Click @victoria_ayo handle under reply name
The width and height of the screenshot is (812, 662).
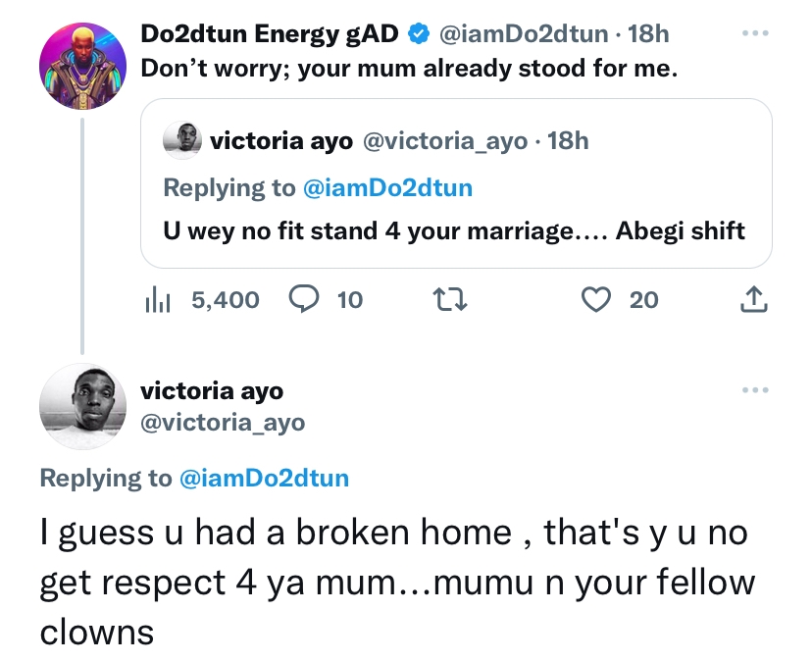pyautogui.click(x=223, y=423)
